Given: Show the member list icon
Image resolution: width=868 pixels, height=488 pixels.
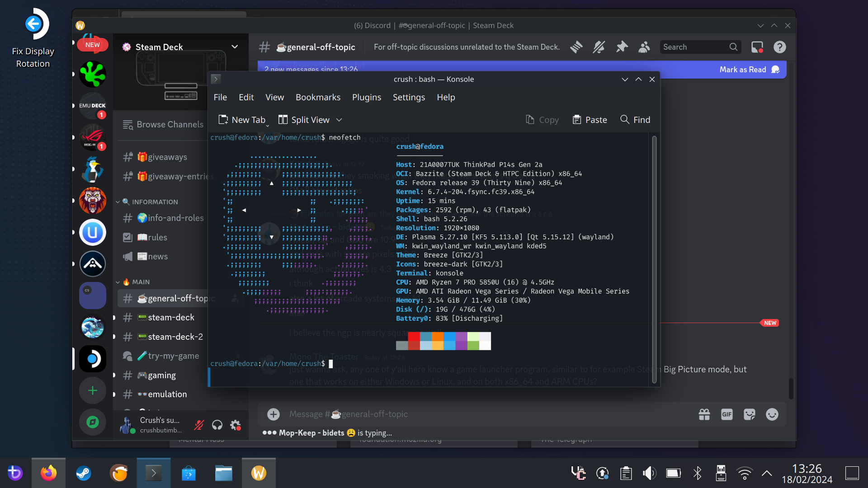Looking at the screenshot, I should click(644, 47).
